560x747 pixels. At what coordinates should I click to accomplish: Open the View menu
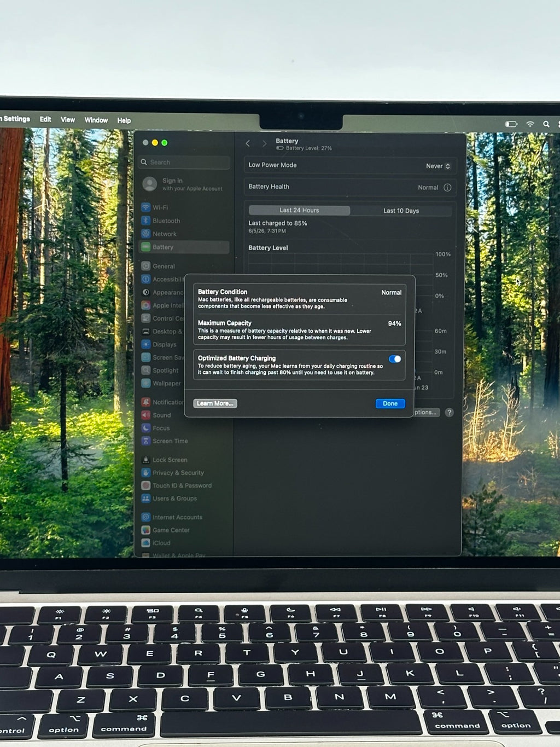68,119
